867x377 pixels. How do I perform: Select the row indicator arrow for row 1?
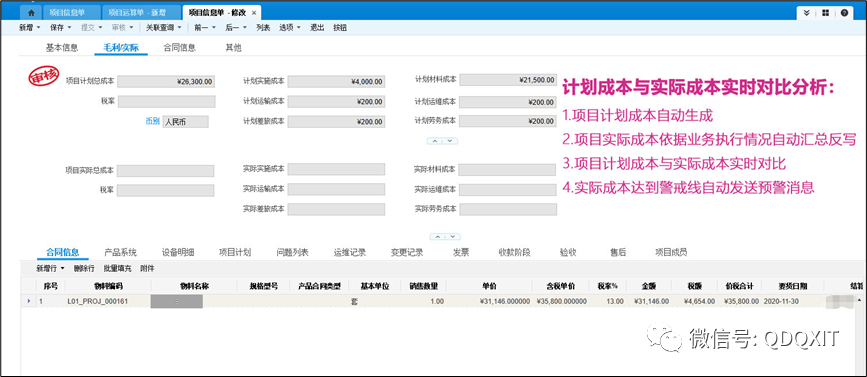point(29,301)
